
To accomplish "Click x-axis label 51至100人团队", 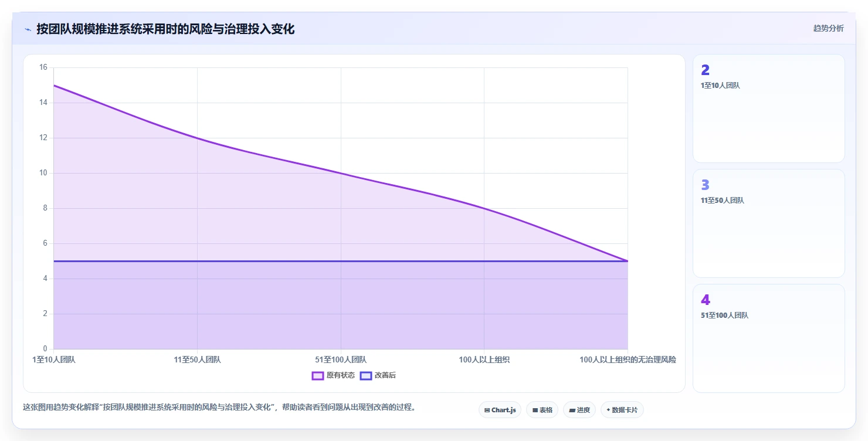I will [341, 359].
